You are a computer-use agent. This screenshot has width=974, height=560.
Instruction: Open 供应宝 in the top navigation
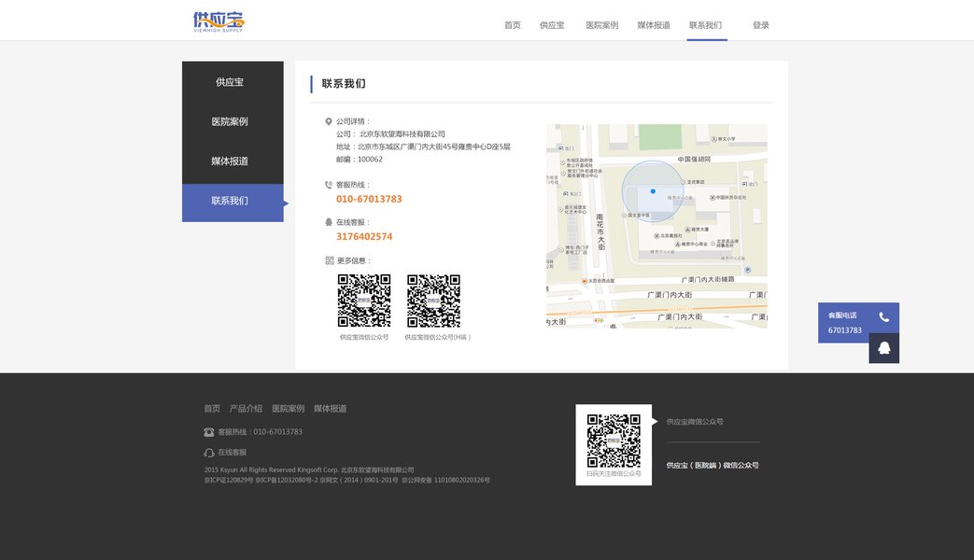(x=552, y=25)
